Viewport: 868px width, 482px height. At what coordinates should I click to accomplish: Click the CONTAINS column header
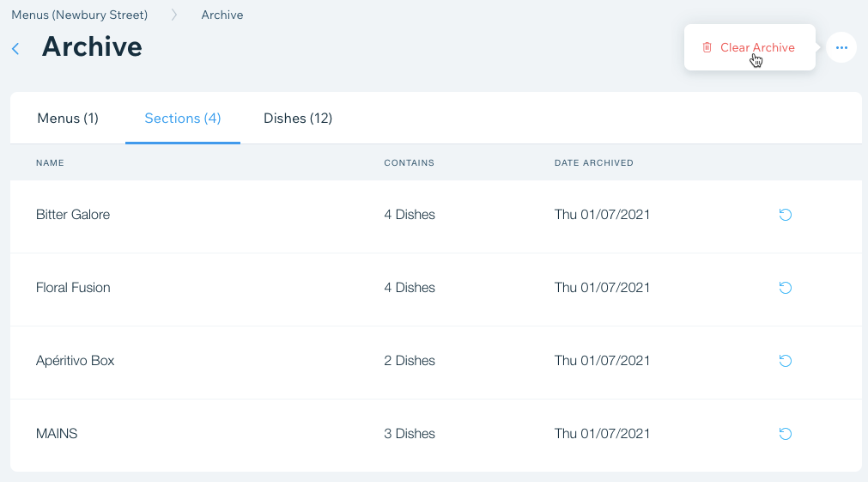[x=409, y=162]
